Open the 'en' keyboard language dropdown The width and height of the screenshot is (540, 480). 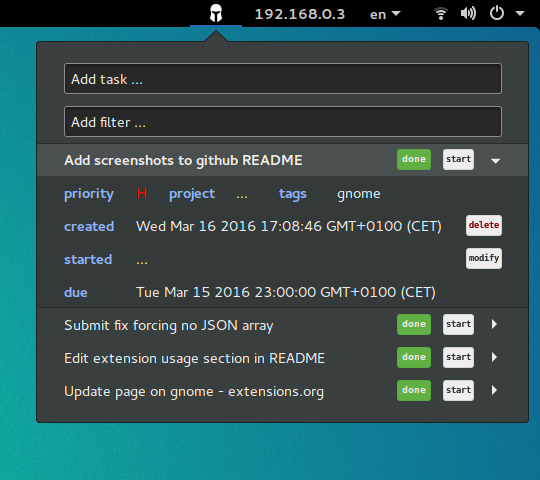click(x=385, y=14)
